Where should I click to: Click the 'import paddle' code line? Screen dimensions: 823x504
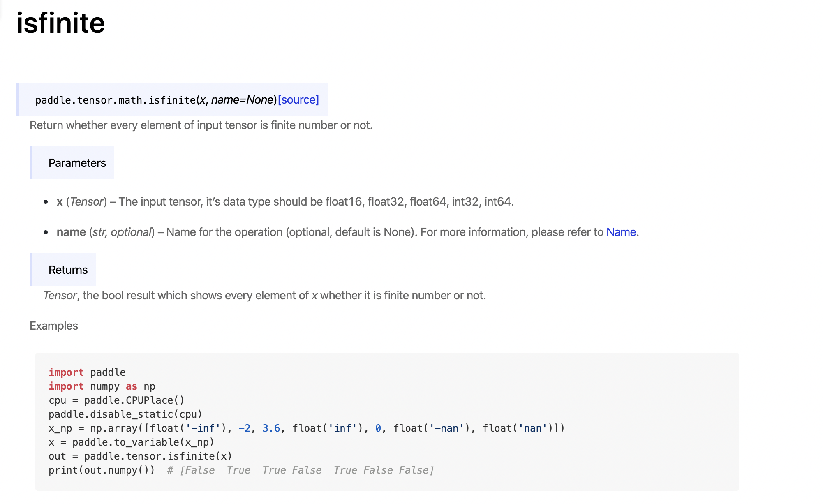click(87, 372)
